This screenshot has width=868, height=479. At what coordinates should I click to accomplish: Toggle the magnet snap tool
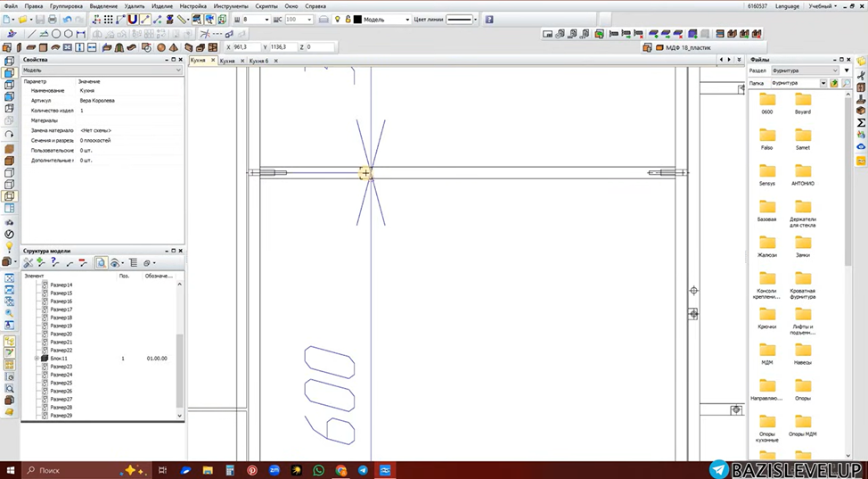[132, 20]
